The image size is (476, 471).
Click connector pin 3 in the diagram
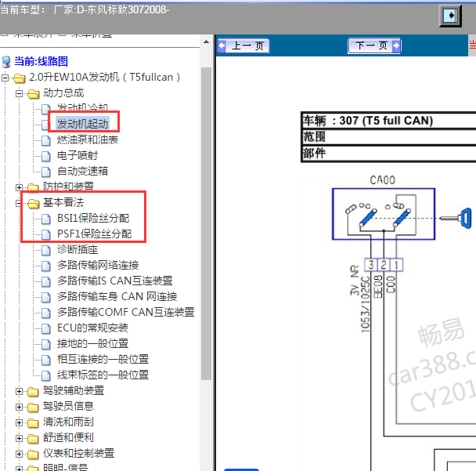pyautogui.click(x=370, y=265)
